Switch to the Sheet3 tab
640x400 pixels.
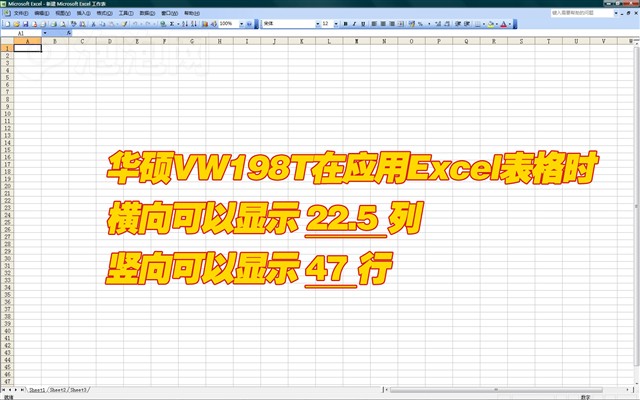click(x=78, y=390)
